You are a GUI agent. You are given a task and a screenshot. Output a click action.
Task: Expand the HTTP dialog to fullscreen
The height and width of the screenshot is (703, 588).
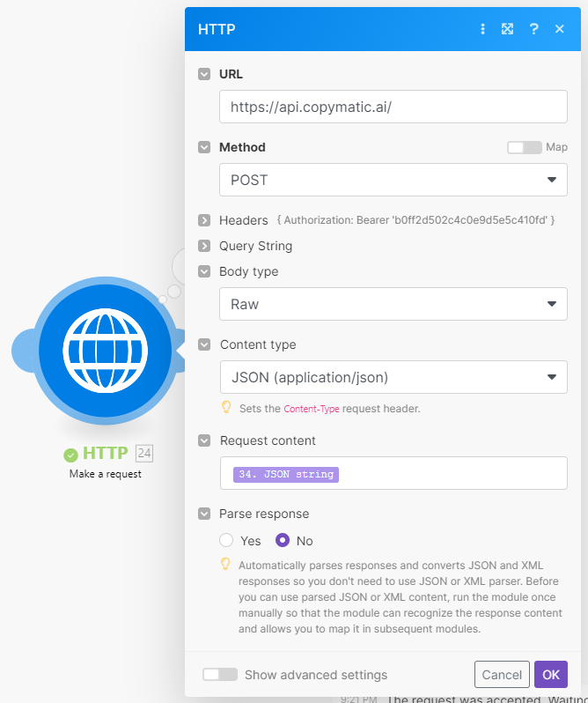click(507, 29)
